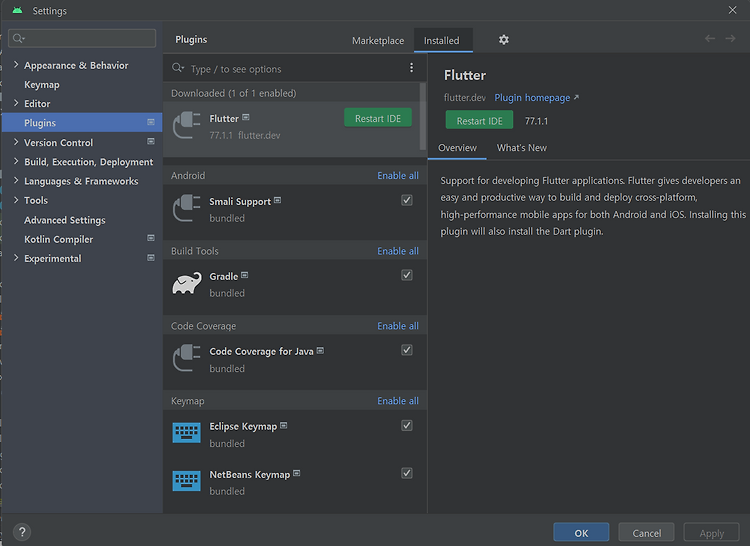Select Keymap in settings tree
The width and height of the screenshot is (750, 546).
[42, 85]
